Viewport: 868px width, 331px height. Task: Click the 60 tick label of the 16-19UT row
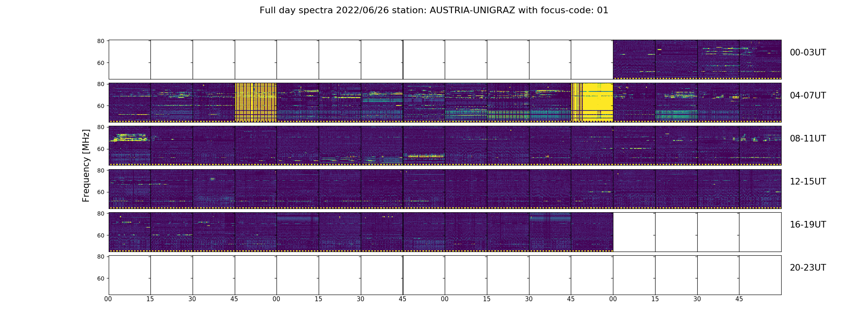100,235
